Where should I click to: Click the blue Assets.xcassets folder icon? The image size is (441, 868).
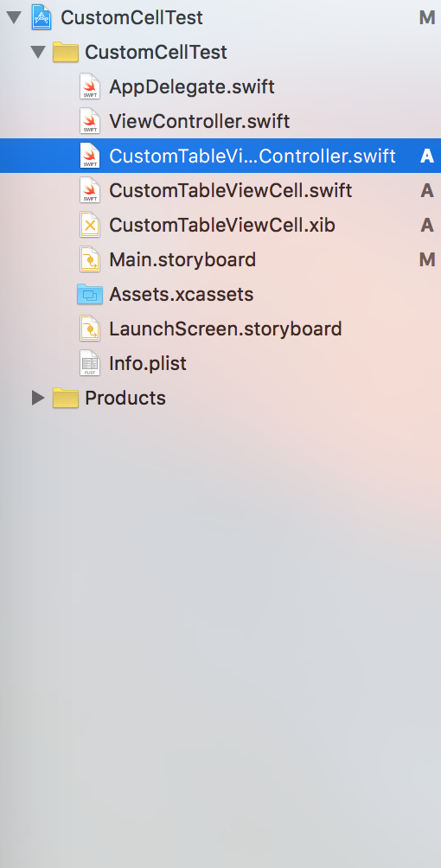(x=90, y=294)
